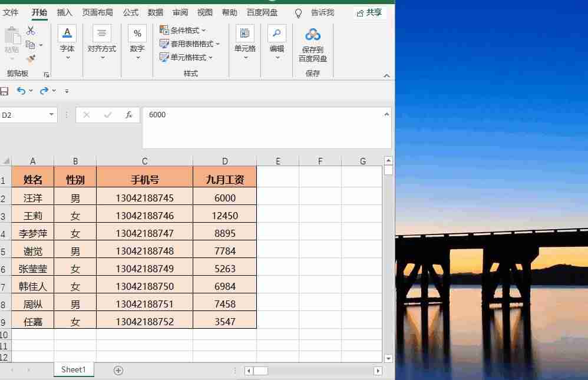The height and width of the screenshot is (380, 588).
Task: Click the Copy icon in clipboard group
Action: (30, 45)
